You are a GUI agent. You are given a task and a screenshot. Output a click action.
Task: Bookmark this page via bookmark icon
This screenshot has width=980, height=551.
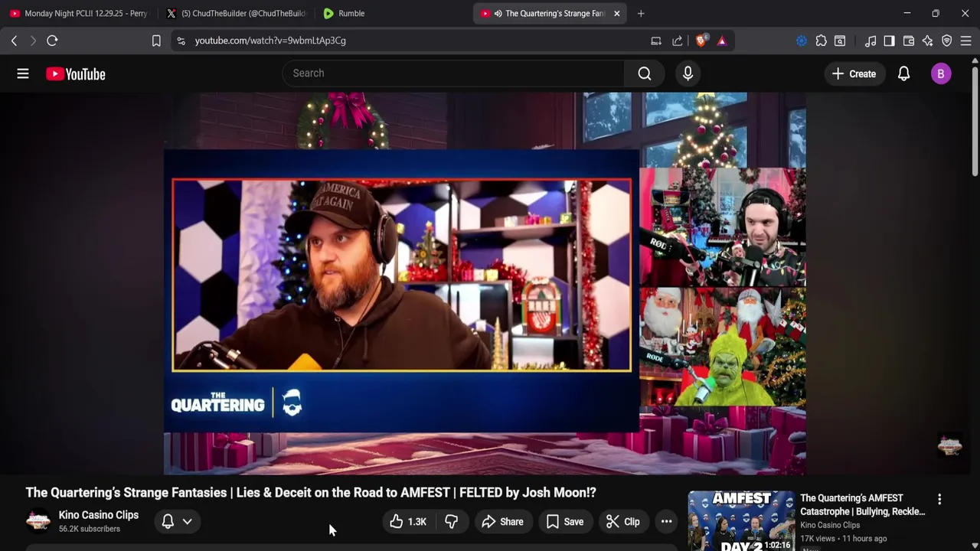pos(156,41)
